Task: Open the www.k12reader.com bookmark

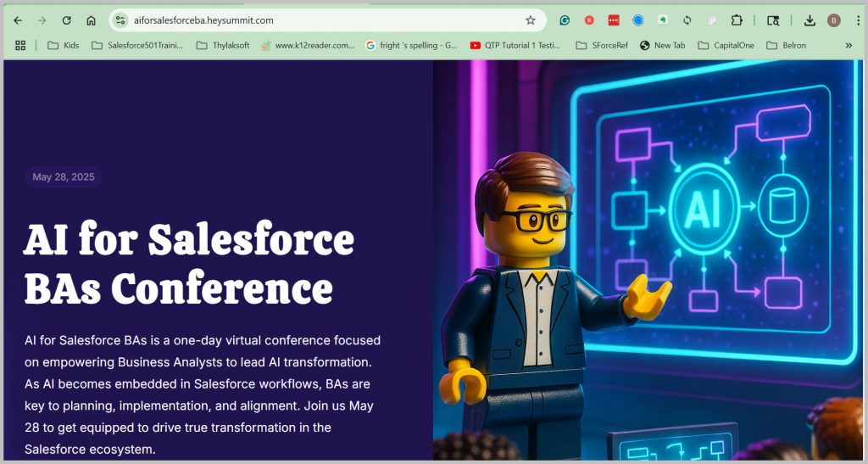Action: [308, 46]
